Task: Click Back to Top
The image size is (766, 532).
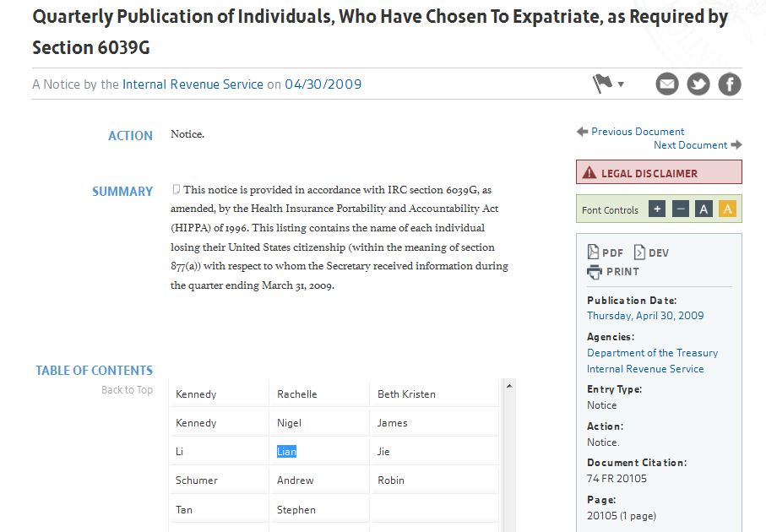Action: click(127, 390)
